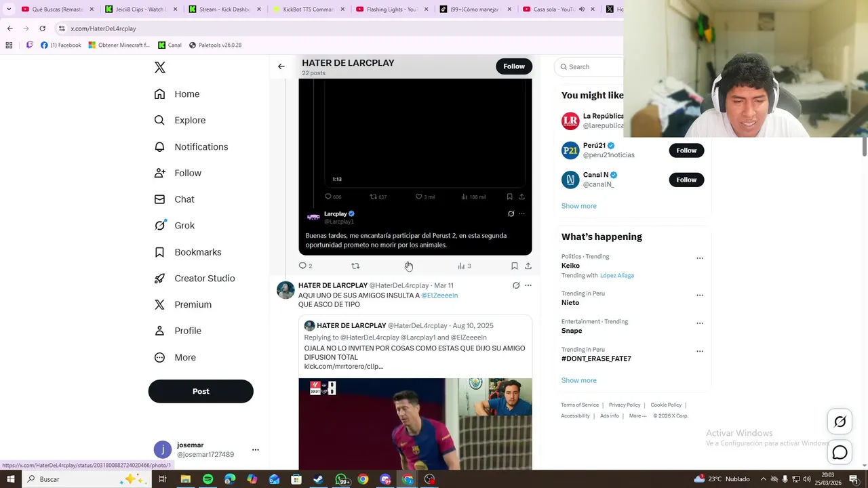Screen dimensions: 868x488
Task: Click the like heart under first post
Action: tap(408, 266)
